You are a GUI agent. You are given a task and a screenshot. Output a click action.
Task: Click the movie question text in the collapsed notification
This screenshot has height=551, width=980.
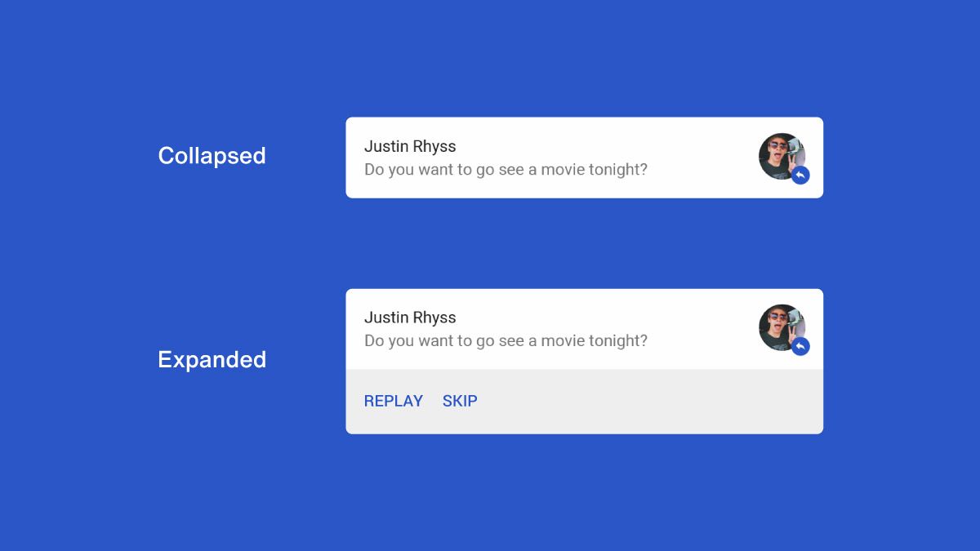506,170
